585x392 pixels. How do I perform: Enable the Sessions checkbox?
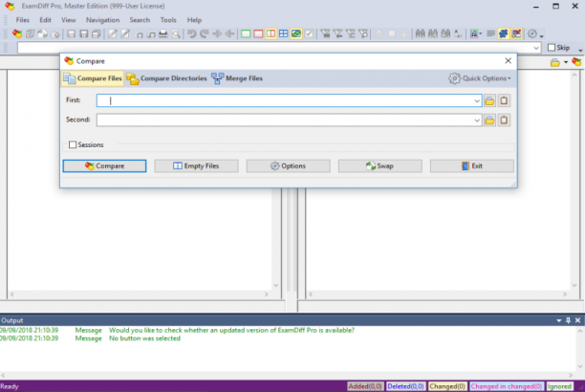[x=73, y=144]
